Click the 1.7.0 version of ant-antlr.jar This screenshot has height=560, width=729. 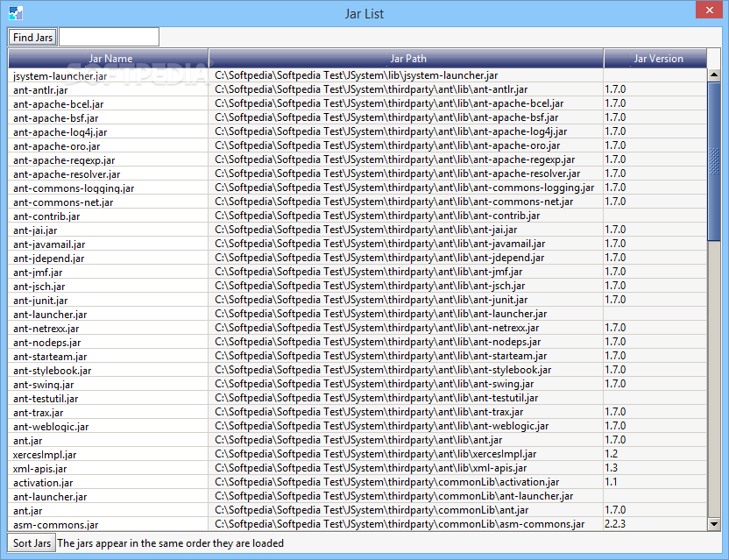point(655,89)
